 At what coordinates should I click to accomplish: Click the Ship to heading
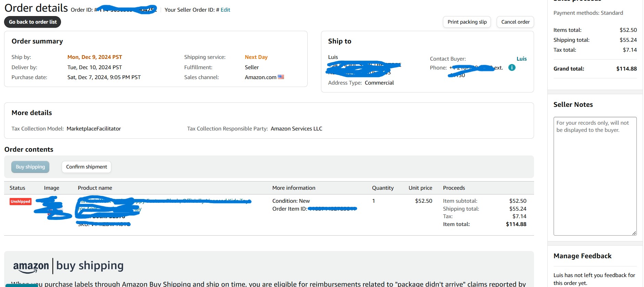pyautogui.click(x=339, y=41)
